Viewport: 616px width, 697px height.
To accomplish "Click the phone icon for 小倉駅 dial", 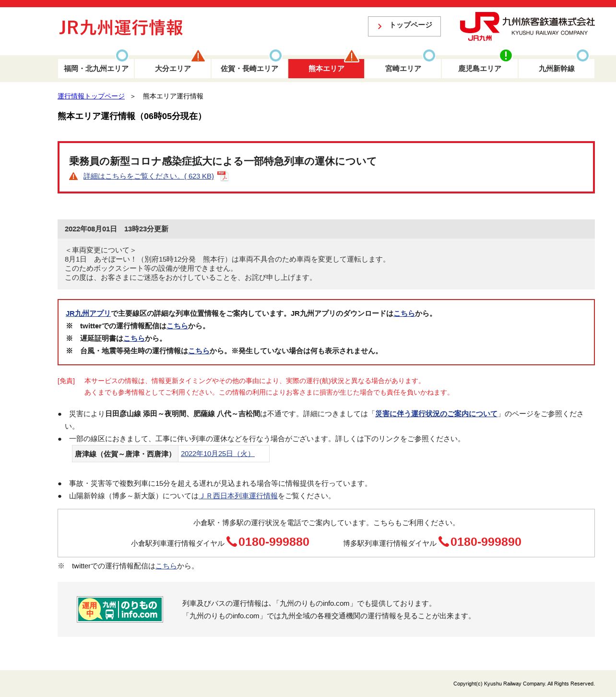I will click(232, 541).
